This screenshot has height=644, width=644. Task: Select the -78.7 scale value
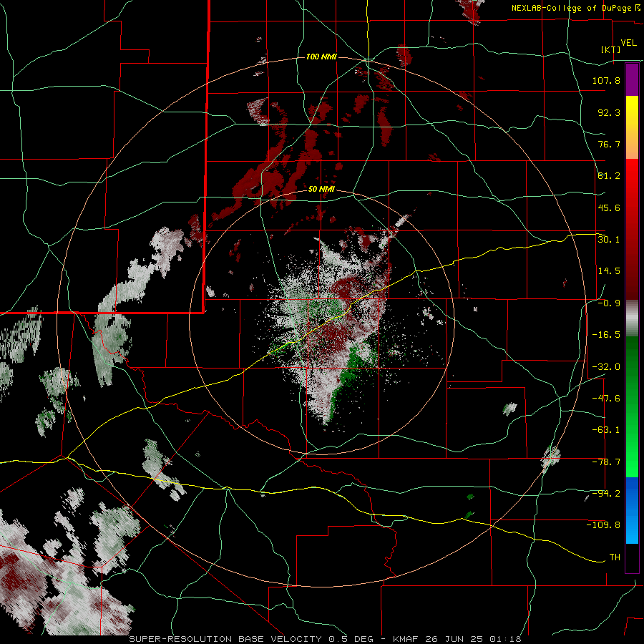pyautogui.click(x=606, y=462)
